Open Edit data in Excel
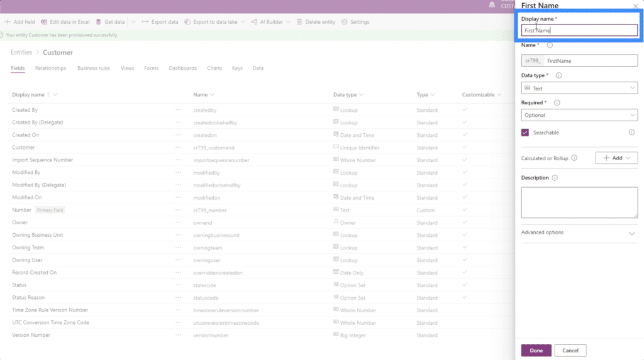The width and height of the screenshot is (644, 360). click(x=65, y=22)
